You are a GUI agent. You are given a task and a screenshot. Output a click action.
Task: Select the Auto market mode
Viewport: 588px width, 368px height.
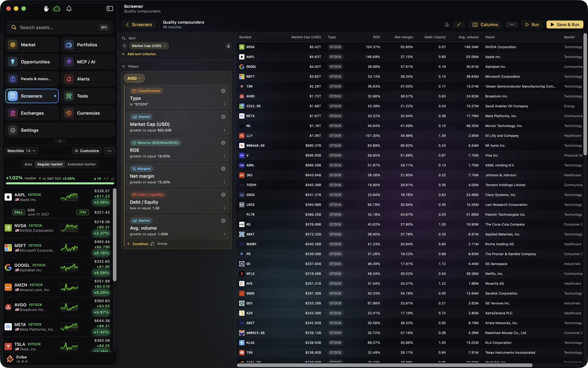point(28,164)
